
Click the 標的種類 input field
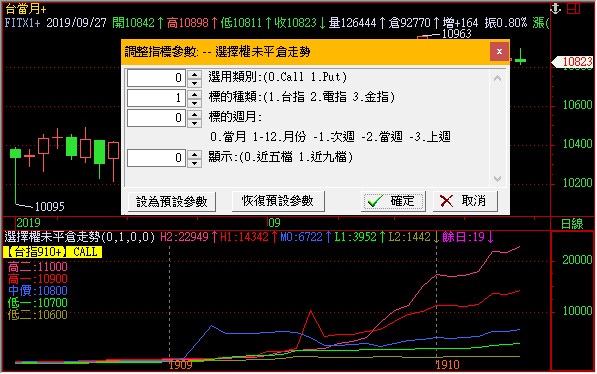click(156, 98)
